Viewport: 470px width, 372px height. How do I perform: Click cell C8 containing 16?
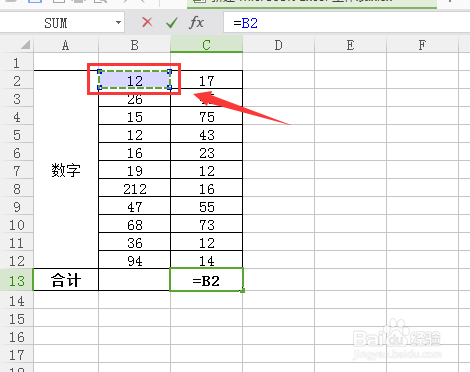(207, 188)
